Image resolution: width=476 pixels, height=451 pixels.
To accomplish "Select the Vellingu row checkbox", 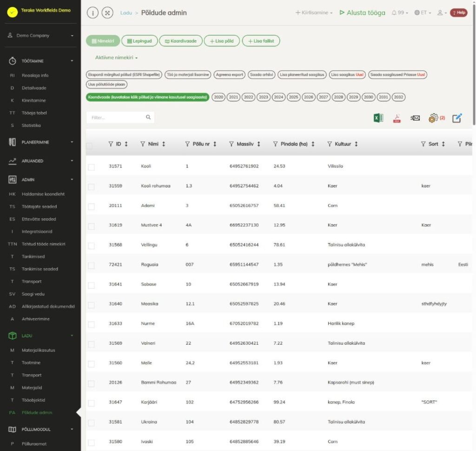I will click(x=92, y=246).
